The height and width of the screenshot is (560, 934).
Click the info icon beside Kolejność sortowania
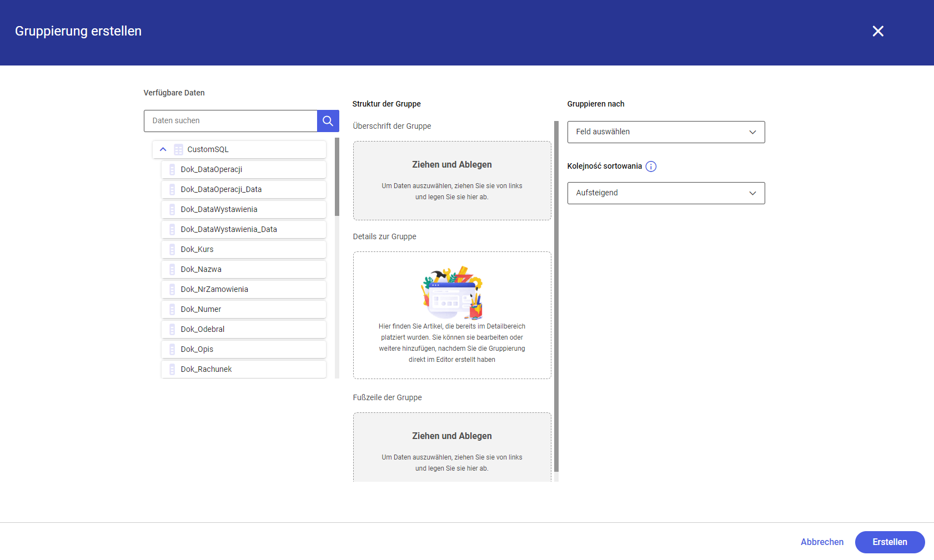tap(651, 167)
